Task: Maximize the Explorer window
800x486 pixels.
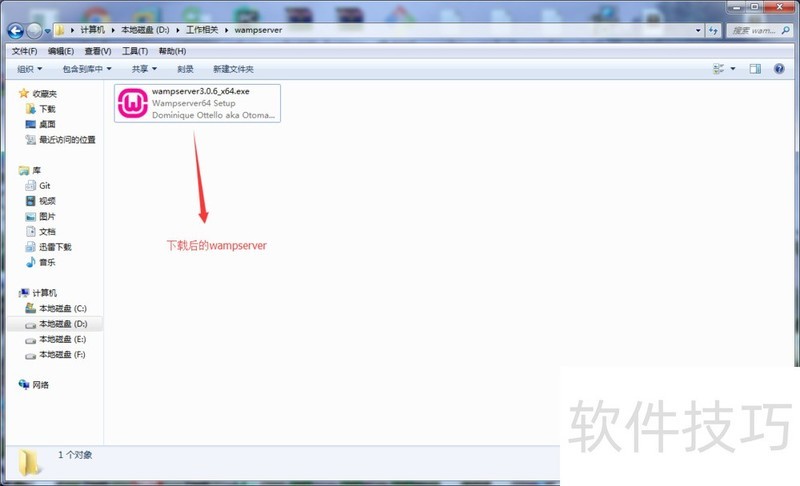Action: [754, 7]
